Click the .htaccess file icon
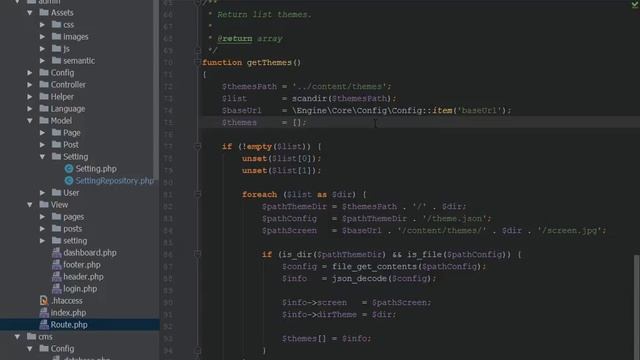Image resolution: width=640 pixels, height=360 pixels. pyautogui.click(x=44, y=301)
